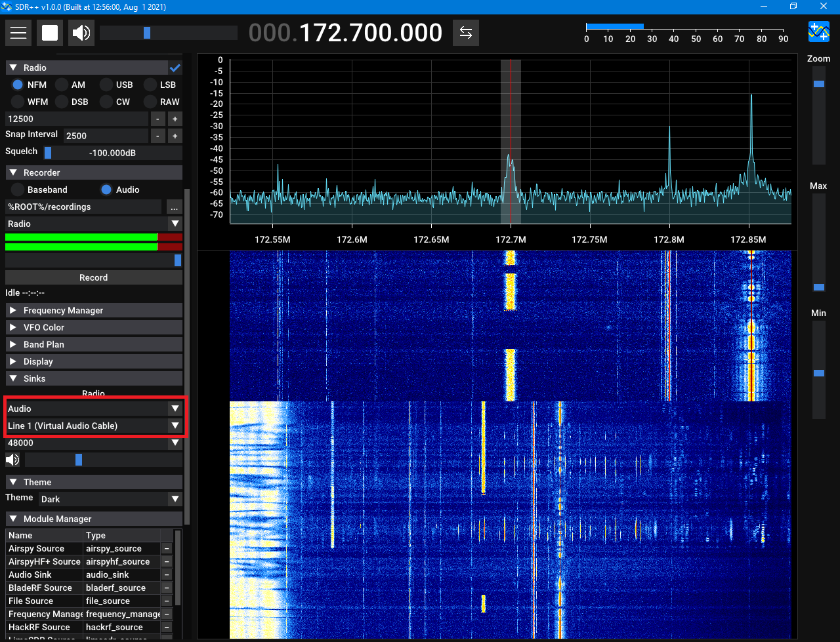The height and width of the screenshot is (642, 840).
Task: Choose Baseband recording mode
Action: click(18, 190)
